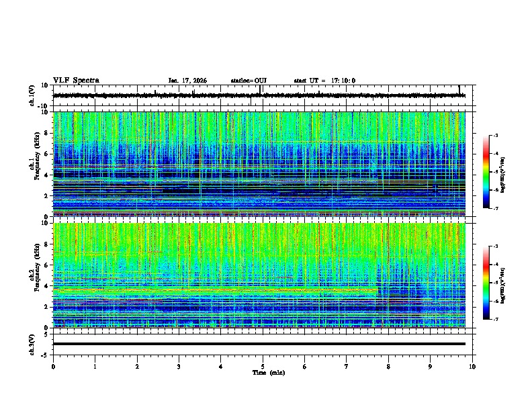Click the time axis tick label "3"
The image size is (532, 411).
click(x=179, y=367)
